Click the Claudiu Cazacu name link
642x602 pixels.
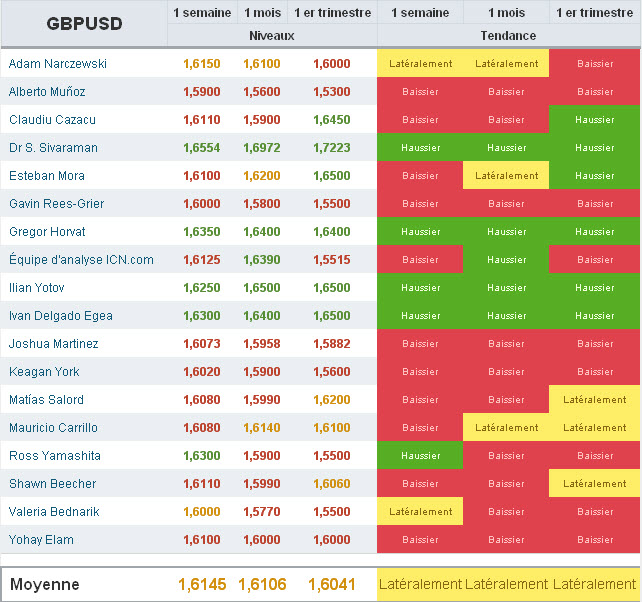[52, 120]
